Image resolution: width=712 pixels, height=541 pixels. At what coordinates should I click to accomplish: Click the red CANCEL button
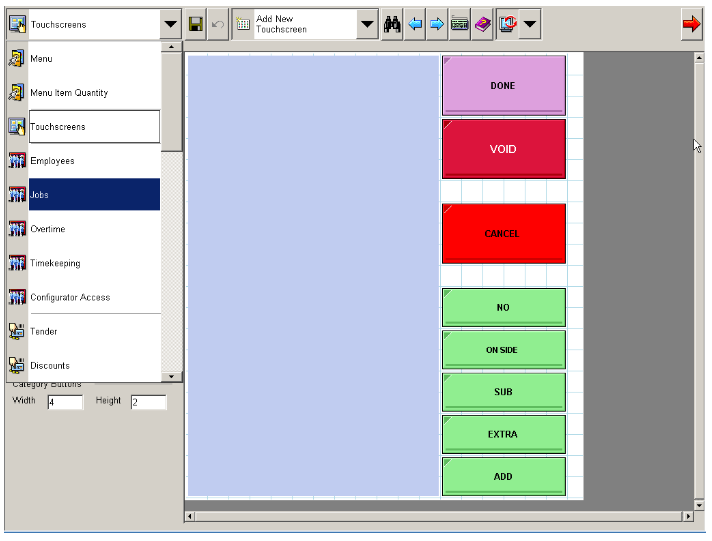coord(504,233)
